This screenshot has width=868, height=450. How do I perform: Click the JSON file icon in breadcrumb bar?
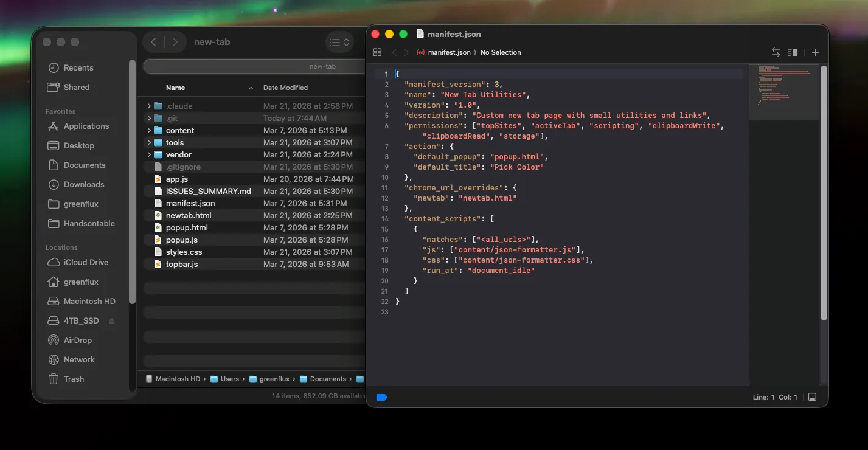point(420,52)
